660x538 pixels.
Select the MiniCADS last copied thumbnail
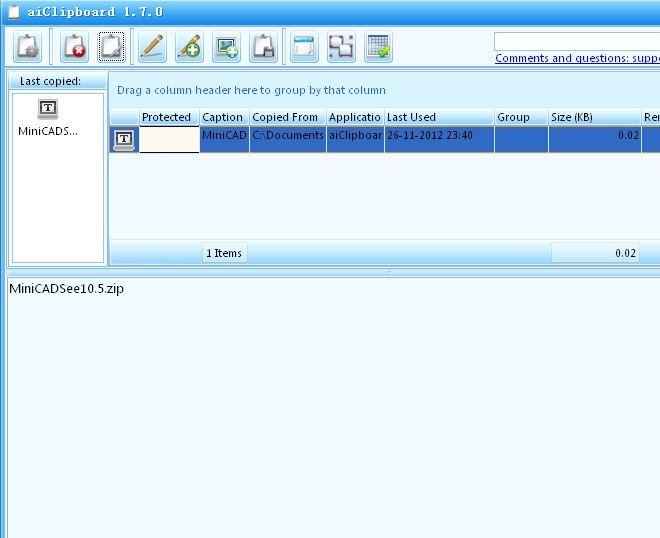coord(48,117)
